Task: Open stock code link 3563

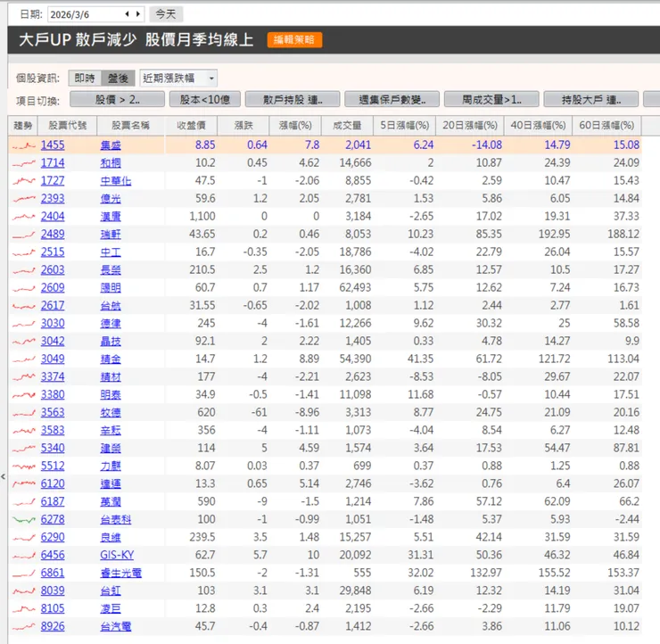Action: coord(53,412)
